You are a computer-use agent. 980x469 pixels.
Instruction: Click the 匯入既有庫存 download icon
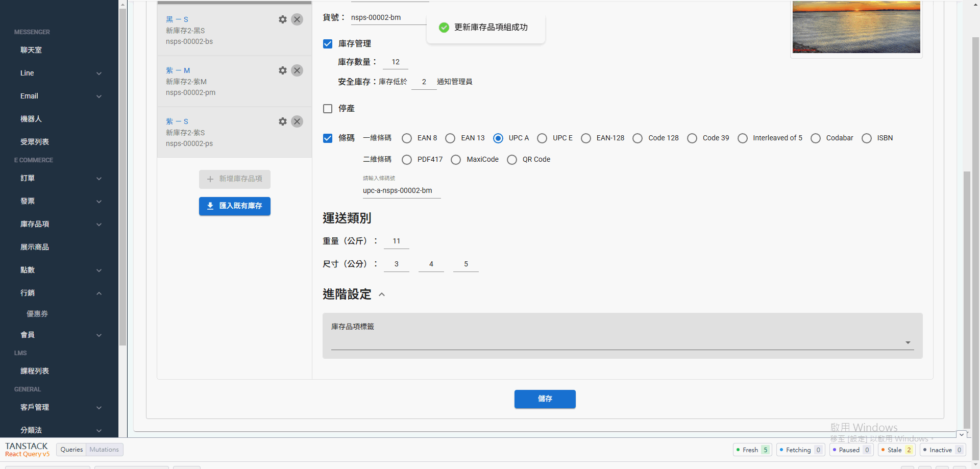(x=210, y=206)
